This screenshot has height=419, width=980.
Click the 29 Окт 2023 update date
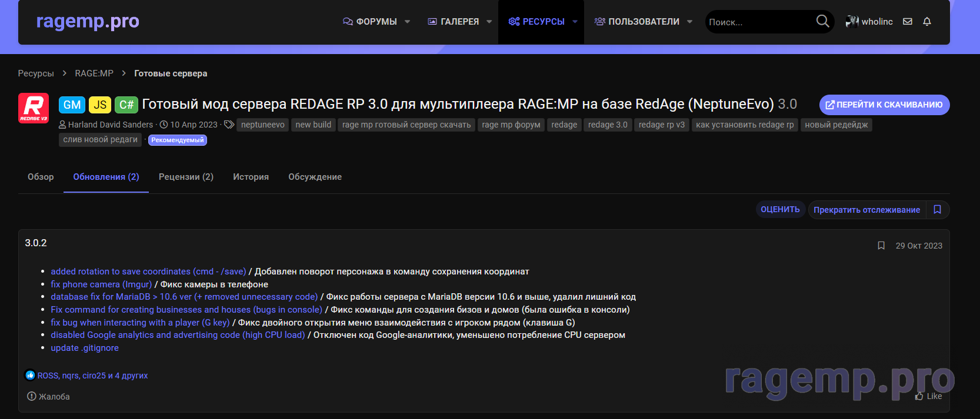[919, 246]
